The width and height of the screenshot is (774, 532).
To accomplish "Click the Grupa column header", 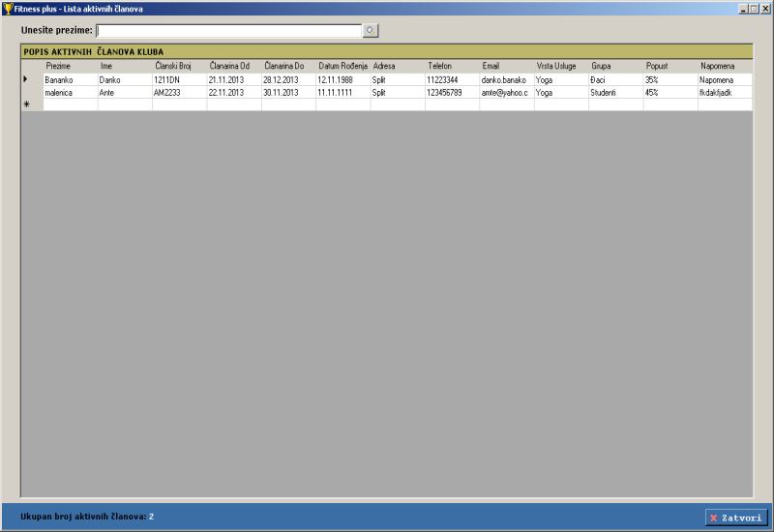I will point(616,66).
